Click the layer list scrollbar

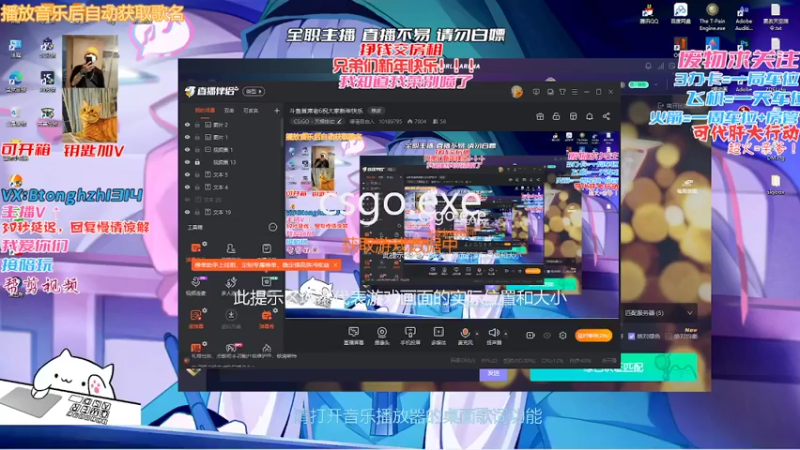point(282,133)
